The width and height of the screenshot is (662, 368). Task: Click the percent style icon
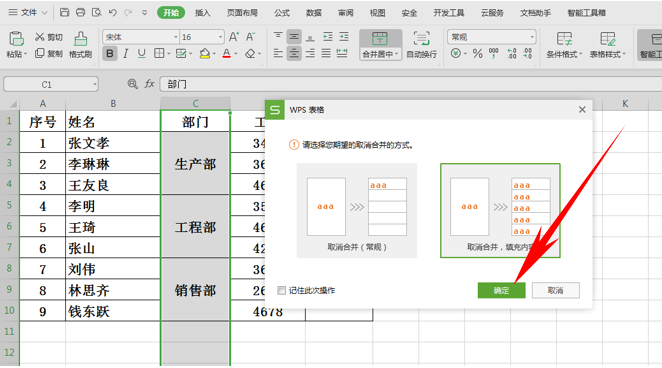pyautogui.click(x=478, y=54)
